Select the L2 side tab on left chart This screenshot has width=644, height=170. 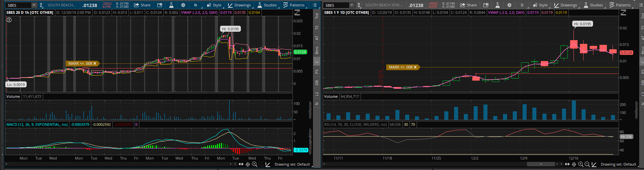coord(317,93)
